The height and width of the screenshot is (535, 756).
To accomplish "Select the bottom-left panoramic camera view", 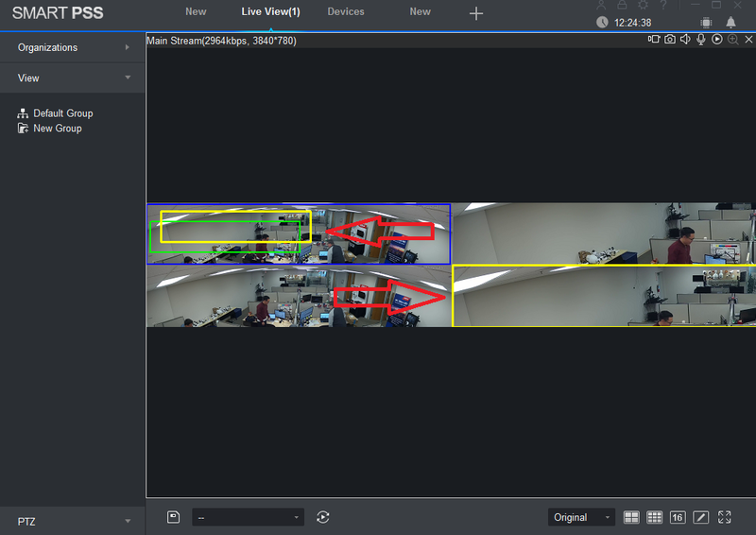I will pyautogui.click(x=299, y=296).
